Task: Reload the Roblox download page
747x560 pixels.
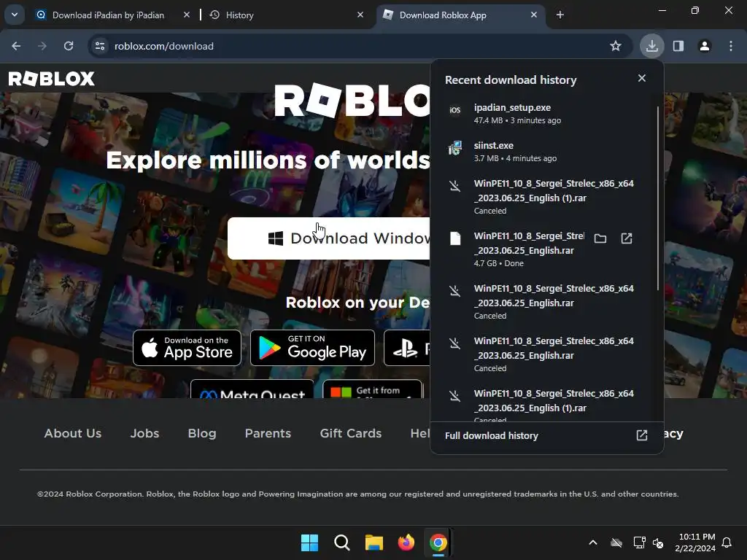Action: pos(69,46)
